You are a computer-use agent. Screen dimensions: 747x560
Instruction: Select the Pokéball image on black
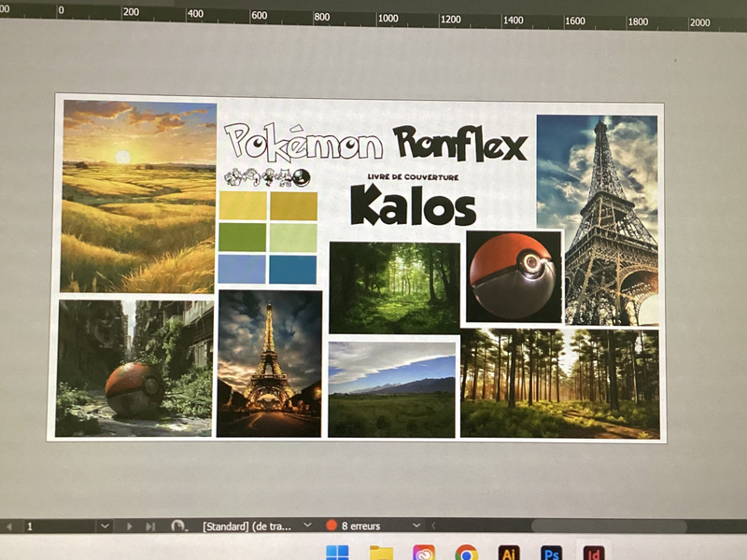pyautogui.click(x=514, y=276)
